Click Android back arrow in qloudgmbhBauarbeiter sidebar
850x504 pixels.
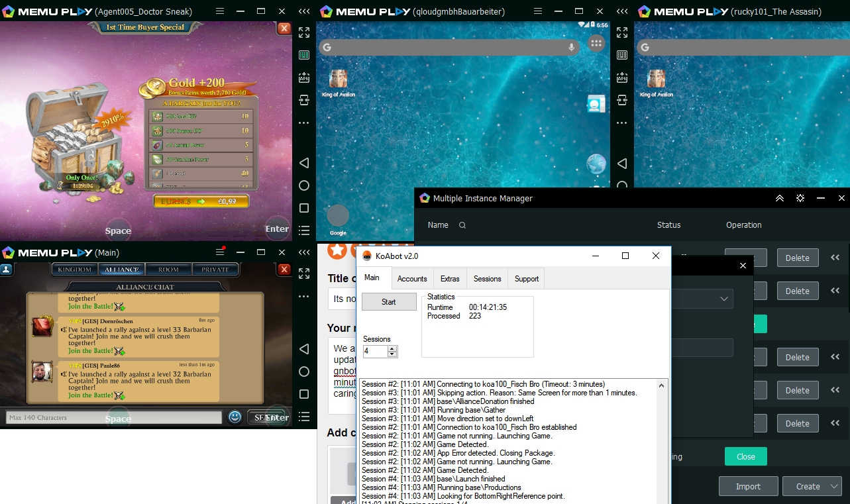(x=622, y=163)
